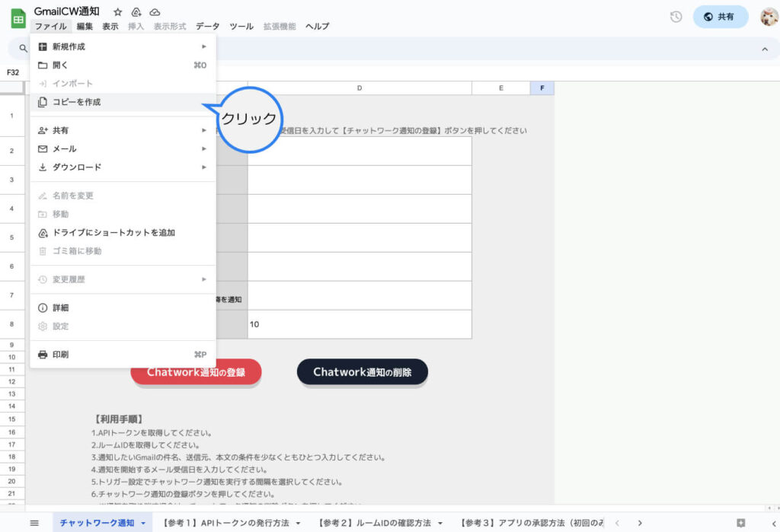Viewport: 780px width, 532px height.
Task: Click the Google Sheets home logo
Action: click(x=18, y=19)
